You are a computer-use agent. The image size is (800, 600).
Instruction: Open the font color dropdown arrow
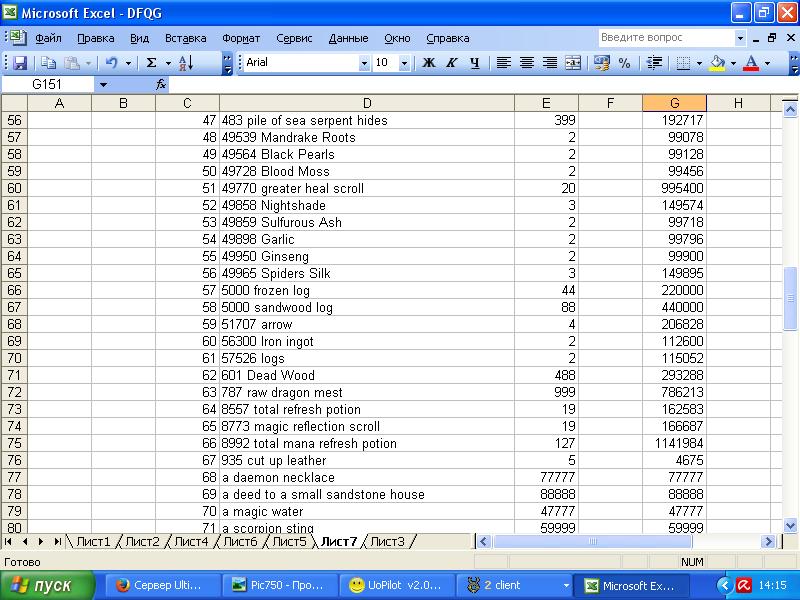(x=767, y=63)
